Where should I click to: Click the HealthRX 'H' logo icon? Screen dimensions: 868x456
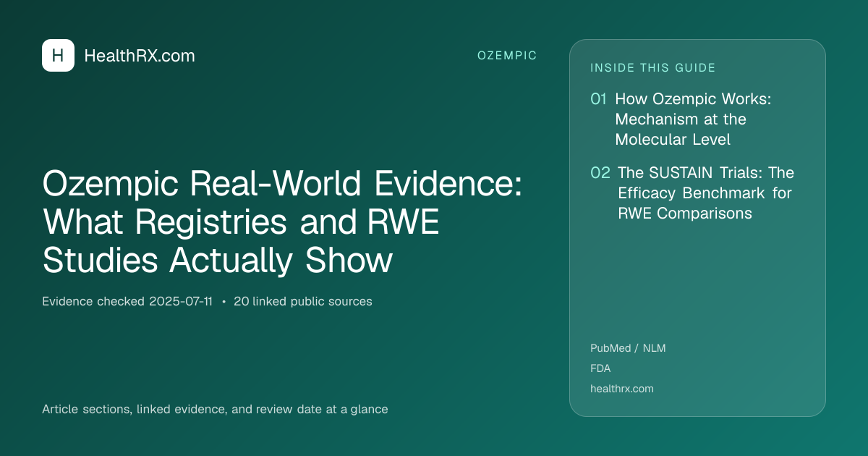(58, 56)
